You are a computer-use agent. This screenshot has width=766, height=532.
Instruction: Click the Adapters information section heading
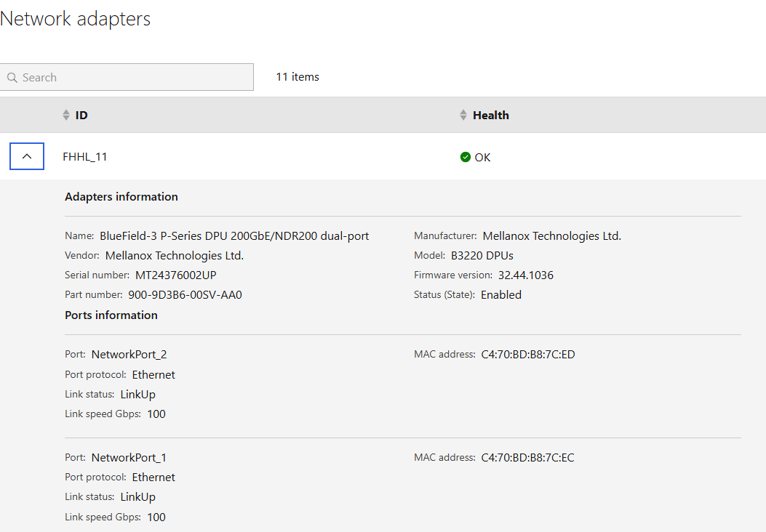tap(121, 197)
